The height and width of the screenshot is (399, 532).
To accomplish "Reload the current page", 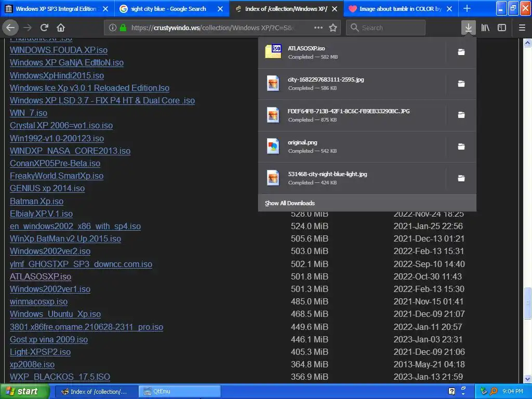I will tap(44, 28).
